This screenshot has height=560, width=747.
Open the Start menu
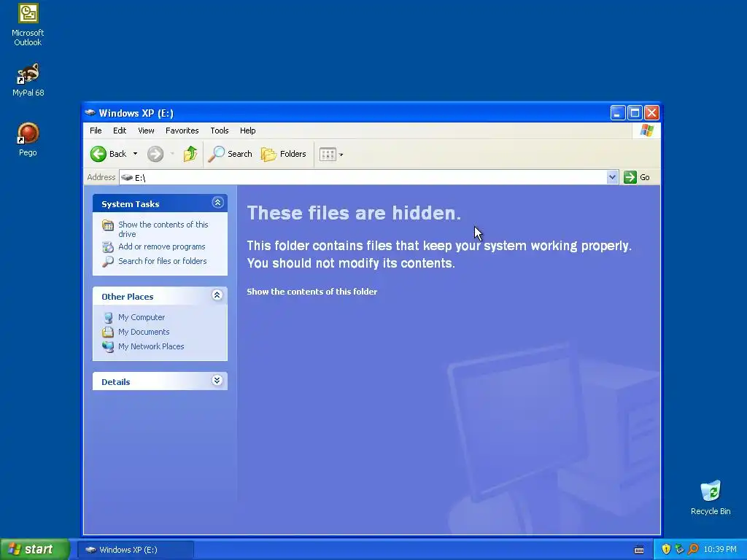point(34,550)
